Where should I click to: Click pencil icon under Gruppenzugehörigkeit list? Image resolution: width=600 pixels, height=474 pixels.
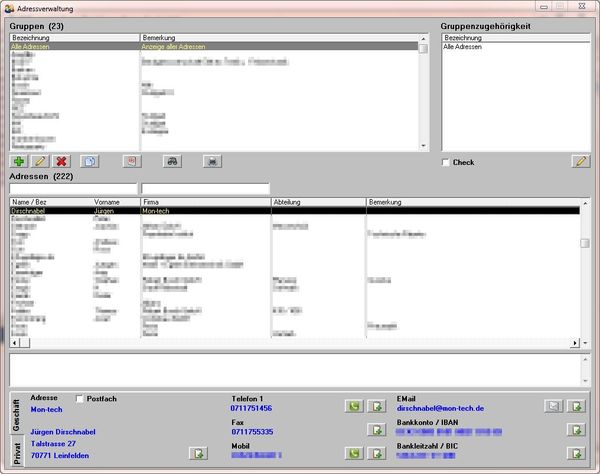580,161
